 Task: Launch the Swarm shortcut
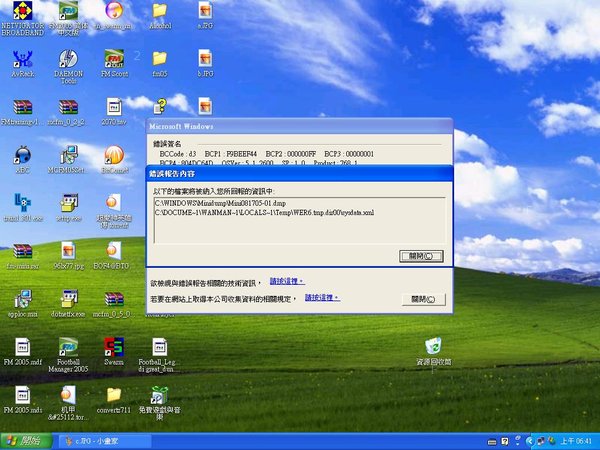tap(114, 352)
